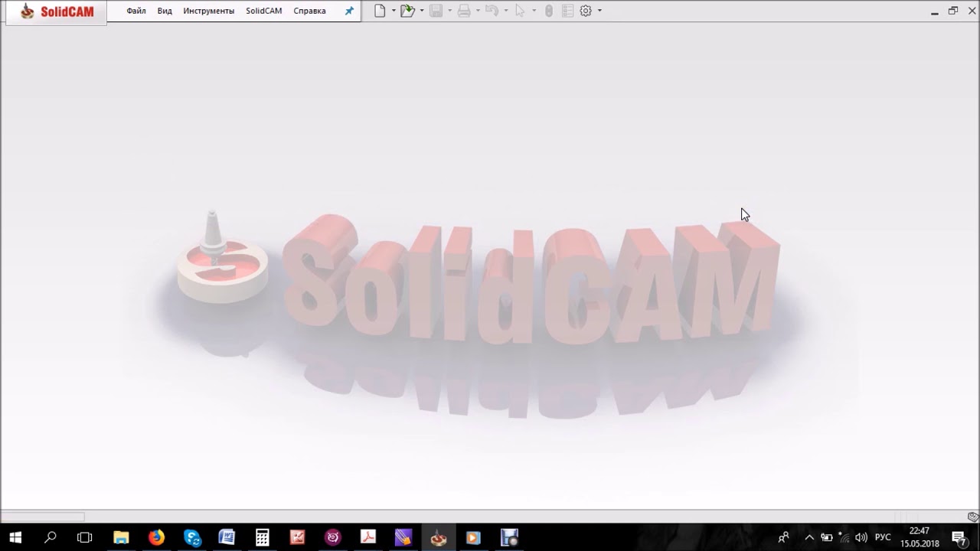This screenshot has width=980, height=551.
Task: Open the Файл menu
Action: (136, 11)
